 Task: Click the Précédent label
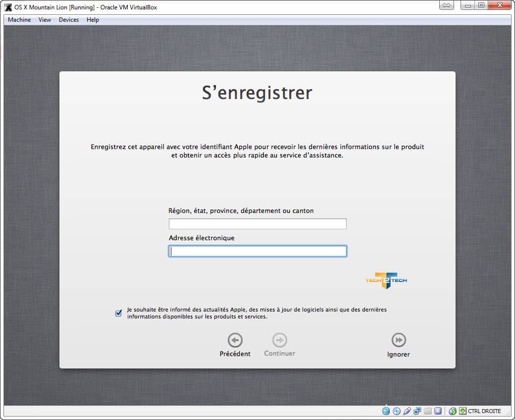tap(235, 354)
